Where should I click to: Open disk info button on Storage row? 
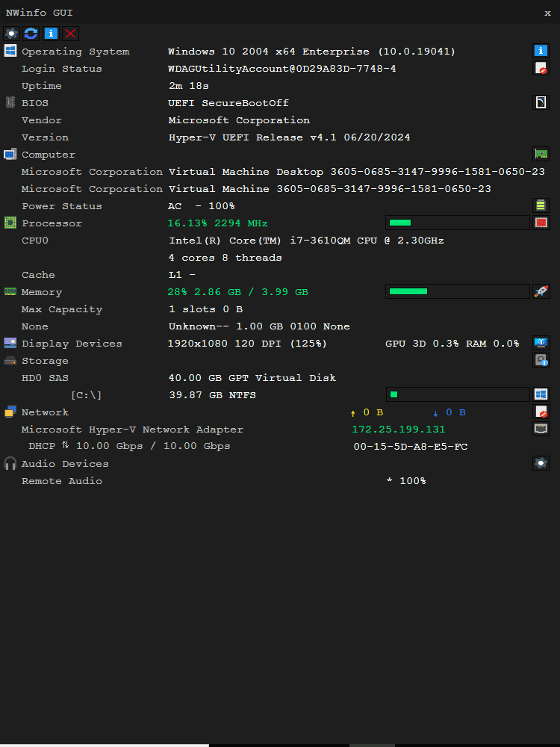(x=541, y=360)
